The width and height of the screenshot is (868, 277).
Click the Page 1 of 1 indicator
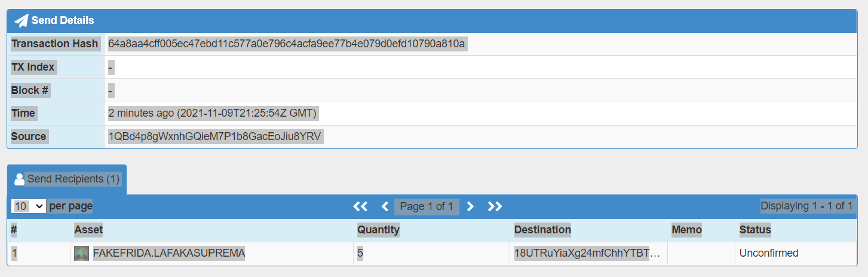coord(427,206)
